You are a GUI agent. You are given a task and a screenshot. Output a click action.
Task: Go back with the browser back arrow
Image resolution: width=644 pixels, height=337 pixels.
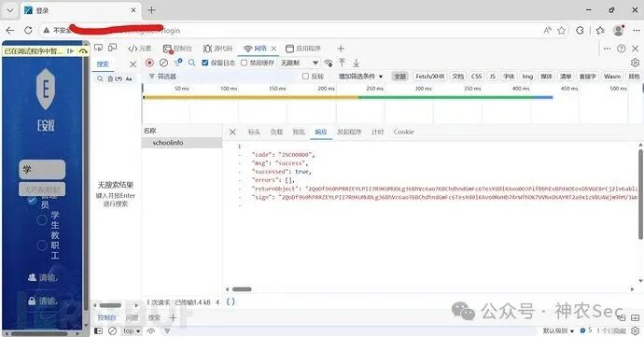tap(10, 30)
